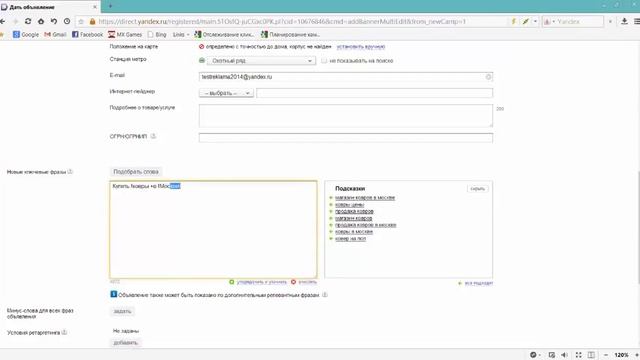Toggle the additional relevant phrases checkbox
The image size is (640, 360).
tap(113, 294)
